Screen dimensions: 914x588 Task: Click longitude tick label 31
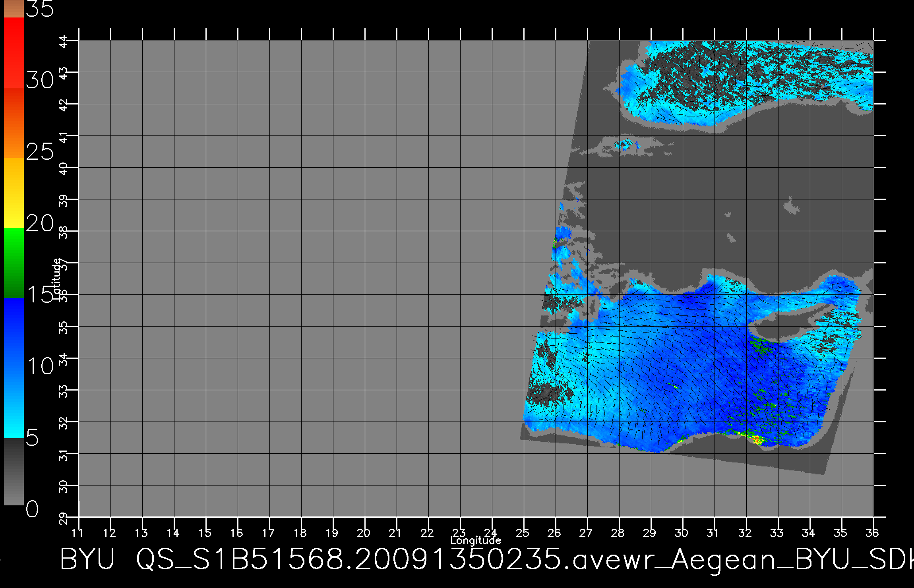click(x=713, y=533)
